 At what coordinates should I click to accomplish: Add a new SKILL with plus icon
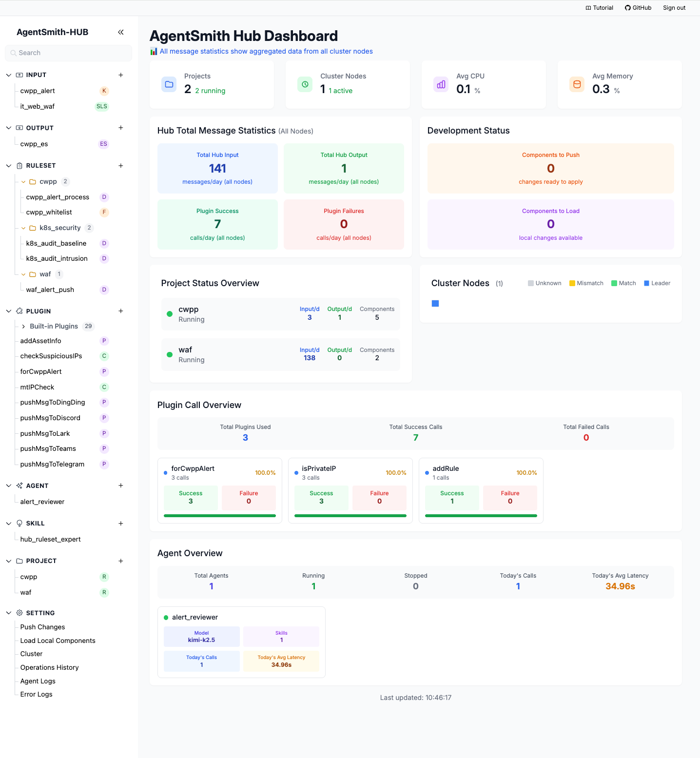[121, 524]
